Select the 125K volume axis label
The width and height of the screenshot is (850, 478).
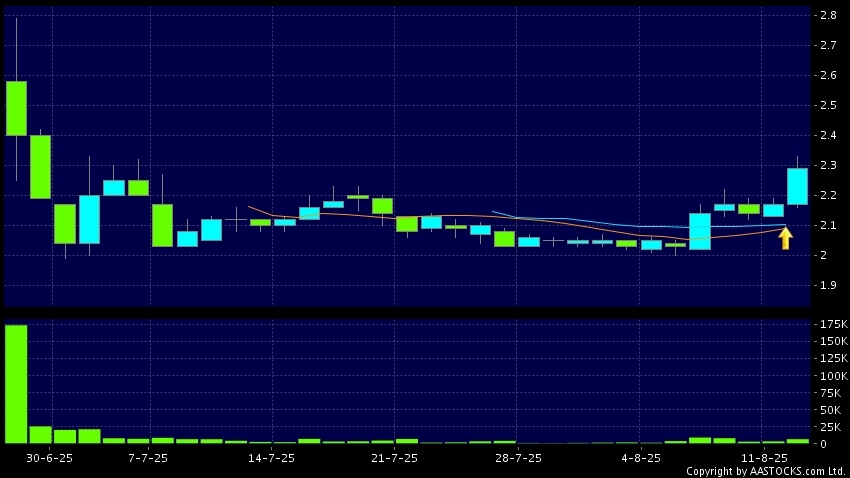click(834, 358)
